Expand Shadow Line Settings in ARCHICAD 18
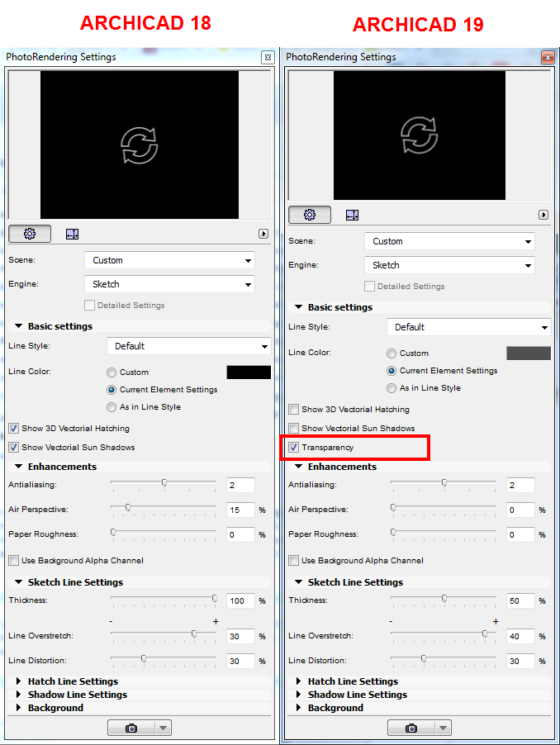 point(18,695)
